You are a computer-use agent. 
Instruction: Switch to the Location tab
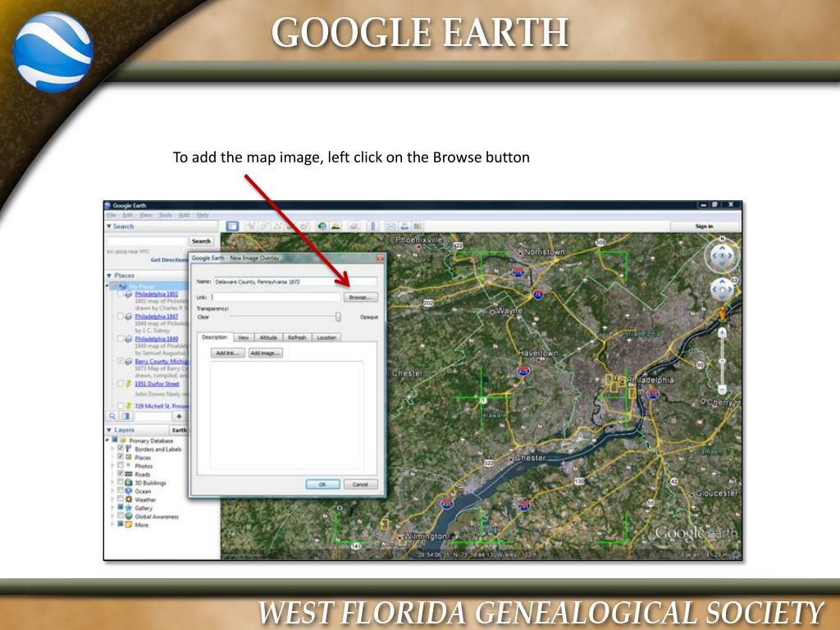point(326,337)
